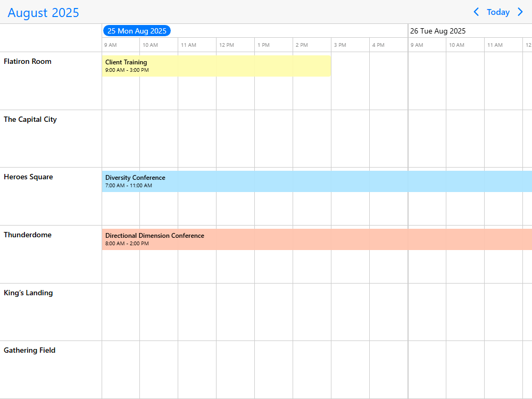Click the 3 PM time header on Monday
532x399 pixels.
tap(340, 45)
